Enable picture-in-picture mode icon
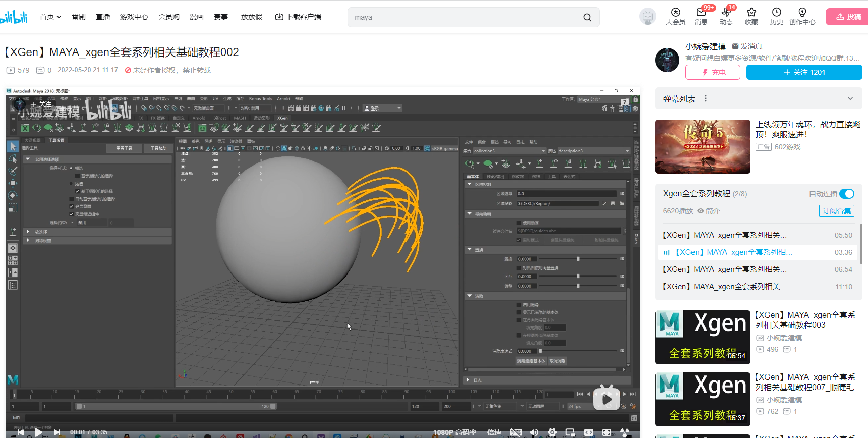The height and width of the screenshot is (438, 868). (570, 432)
